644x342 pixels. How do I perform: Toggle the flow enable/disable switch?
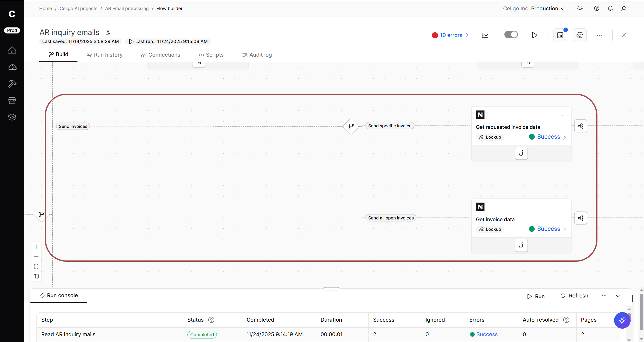click(x=511, y=35)
